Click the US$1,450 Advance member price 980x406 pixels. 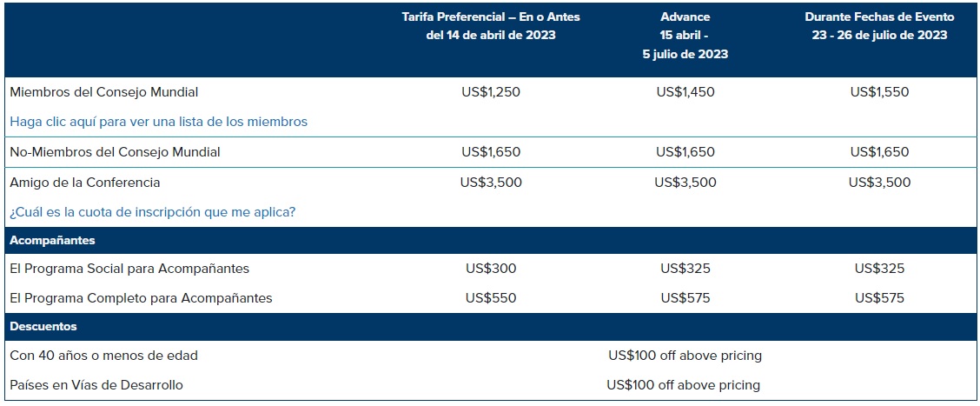(685, 92)
